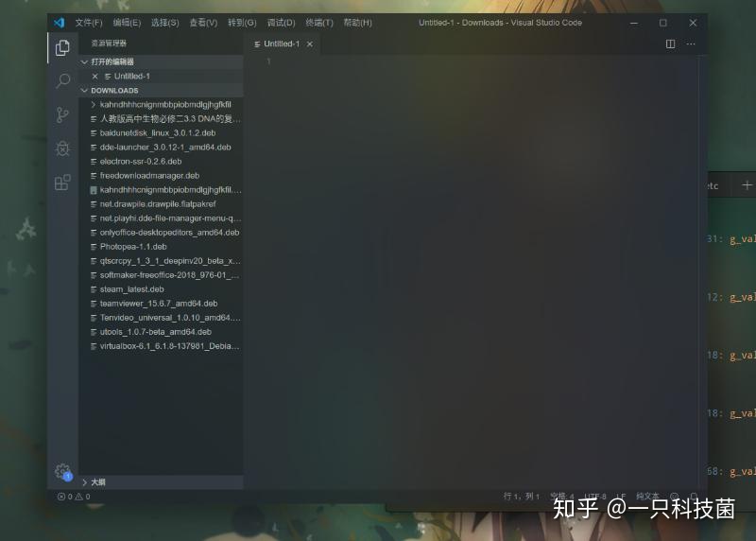The height and width of the screenshot is (541, 756).
Task: Open the 转到(G) menu
Action: coord(242,23)
